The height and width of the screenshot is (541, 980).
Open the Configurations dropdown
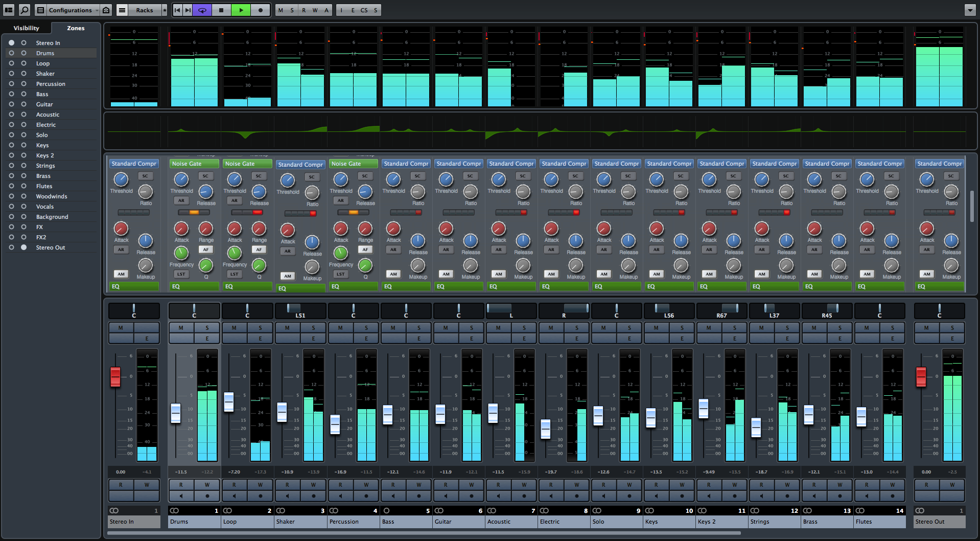(x=70, y=10)
